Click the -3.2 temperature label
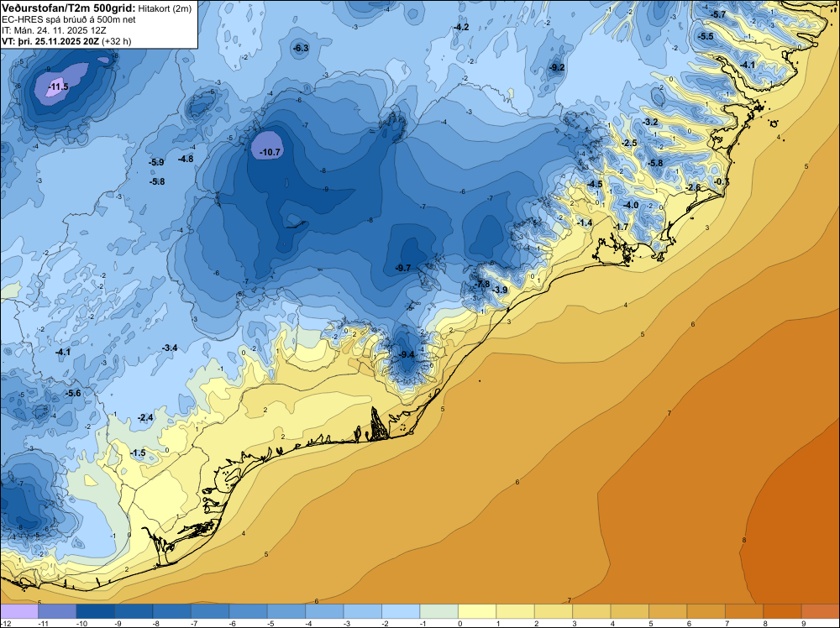840x628 pixels. click(650, 122)
